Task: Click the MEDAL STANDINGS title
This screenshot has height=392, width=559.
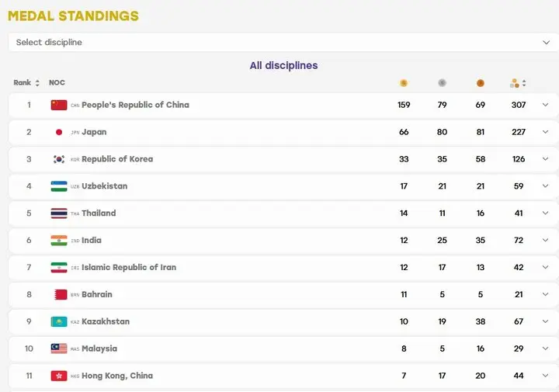Action: [74, 16]
